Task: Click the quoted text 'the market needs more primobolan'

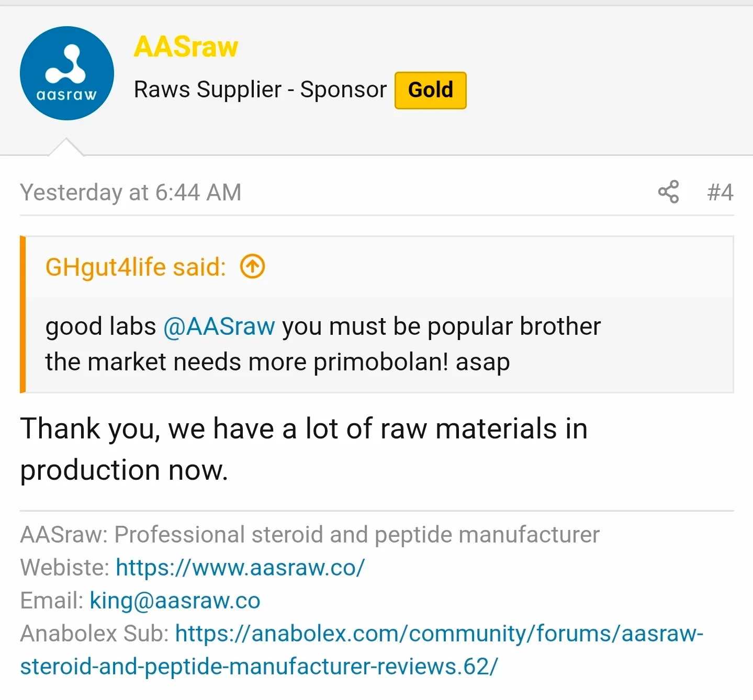Action: pyautogui.click(x=246, y=362)
